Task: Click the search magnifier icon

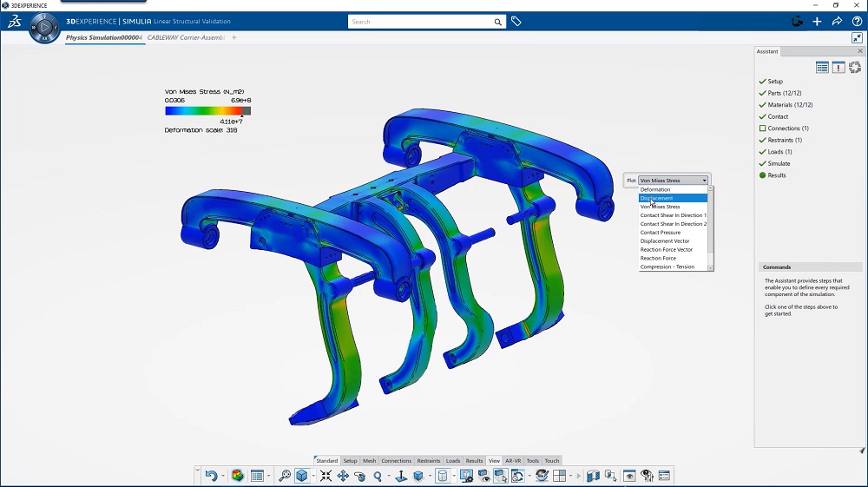Action: [497, 23]
